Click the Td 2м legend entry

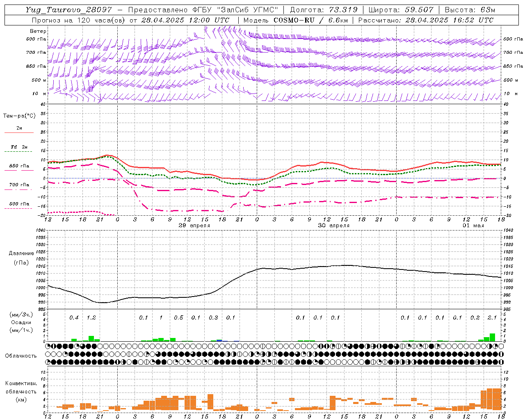click(x=19, y=147)
